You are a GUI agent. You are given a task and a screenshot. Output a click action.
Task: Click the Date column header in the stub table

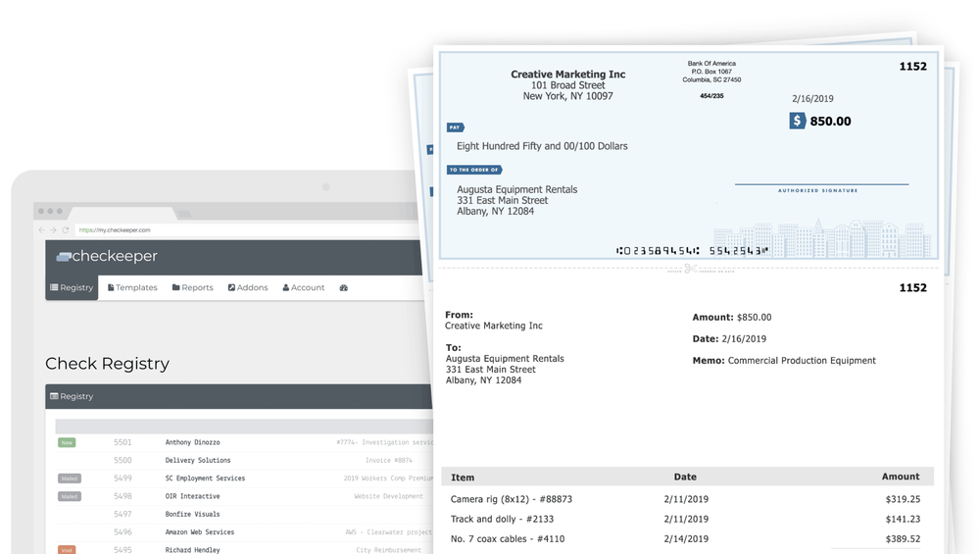click(685, 477)
